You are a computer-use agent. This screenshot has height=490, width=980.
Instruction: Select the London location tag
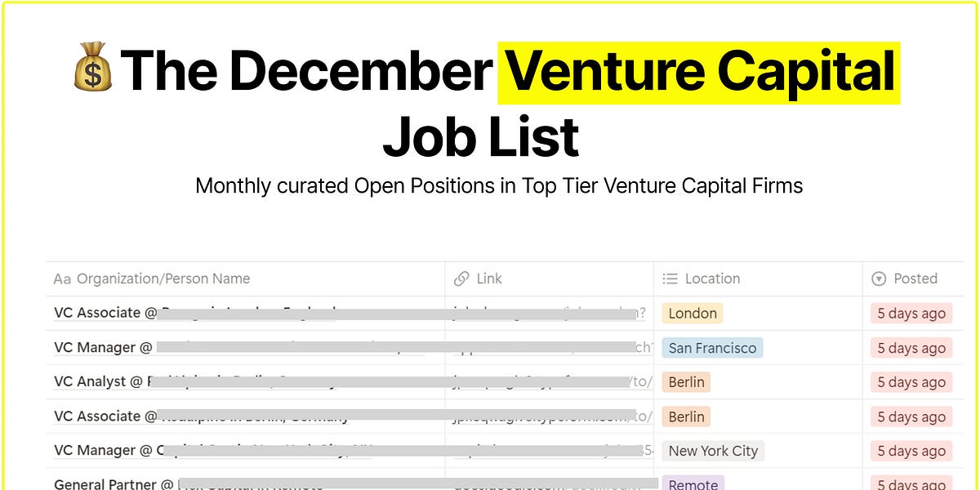(x=693, y=313)
